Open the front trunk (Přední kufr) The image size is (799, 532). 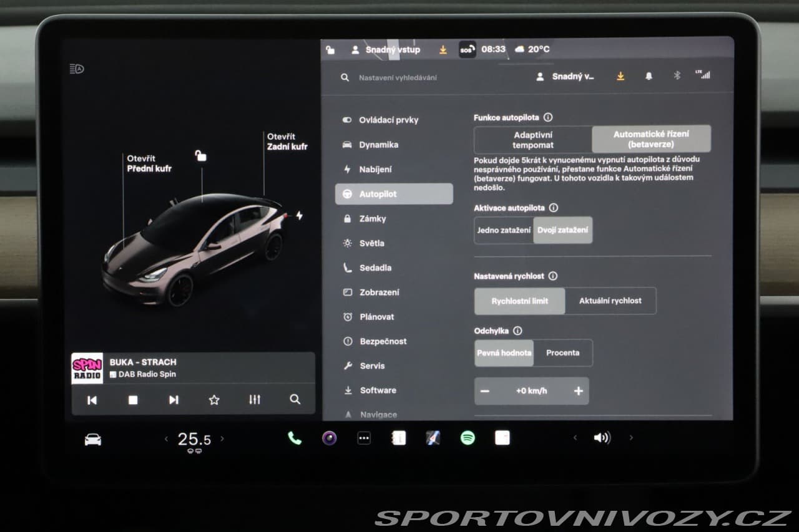pos(149,163)
